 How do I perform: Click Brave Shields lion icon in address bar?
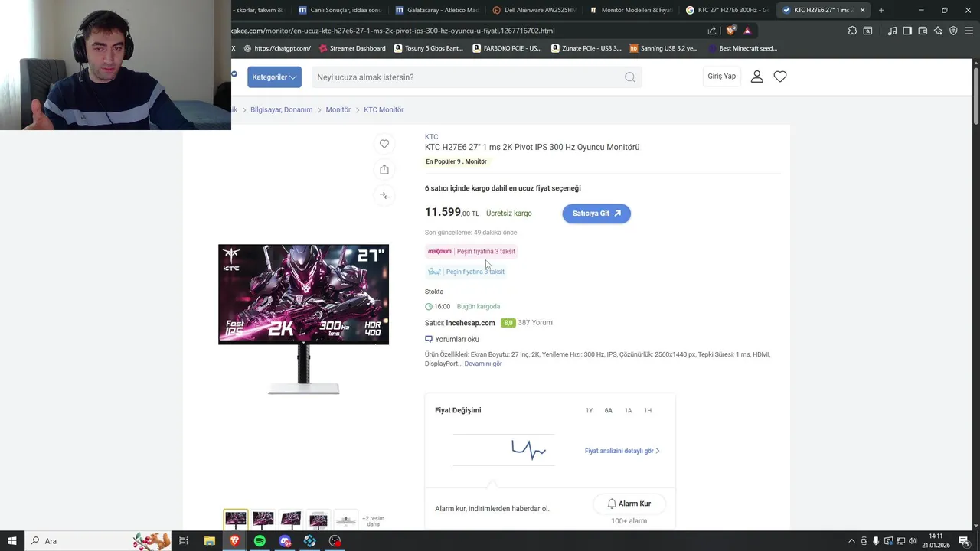(730, 31)
